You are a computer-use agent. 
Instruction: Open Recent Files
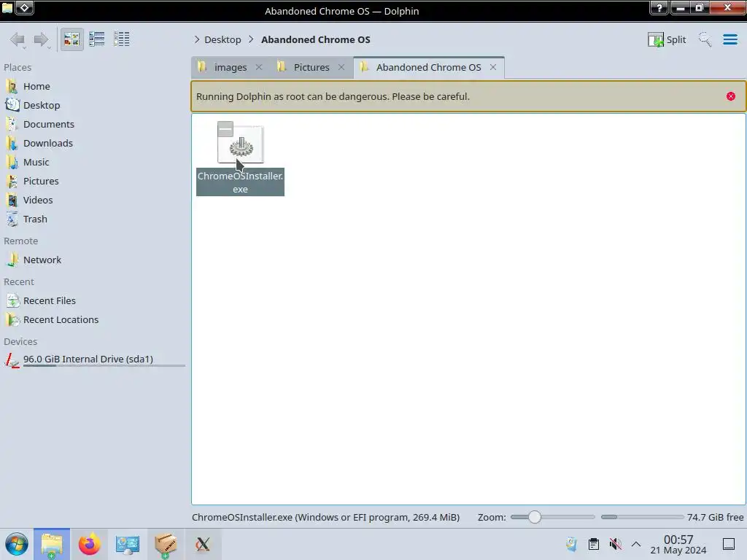tap(49, 301)
